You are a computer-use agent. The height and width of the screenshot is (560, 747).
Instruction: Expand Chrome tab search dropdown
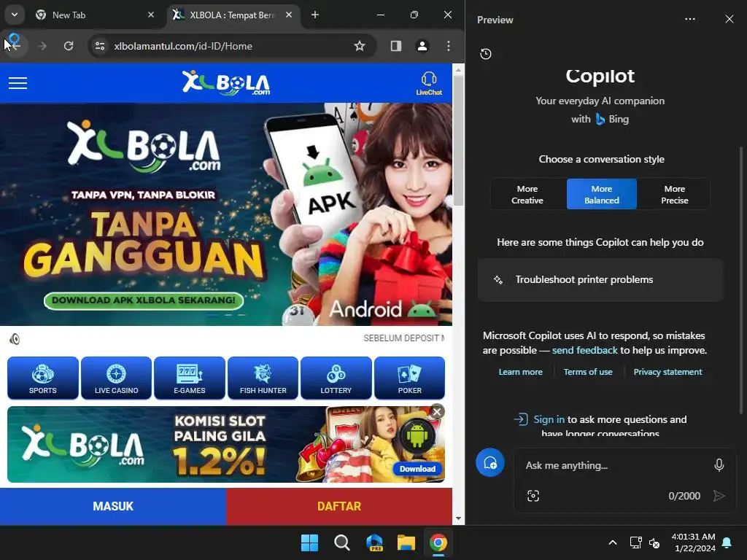click(15, 15)
